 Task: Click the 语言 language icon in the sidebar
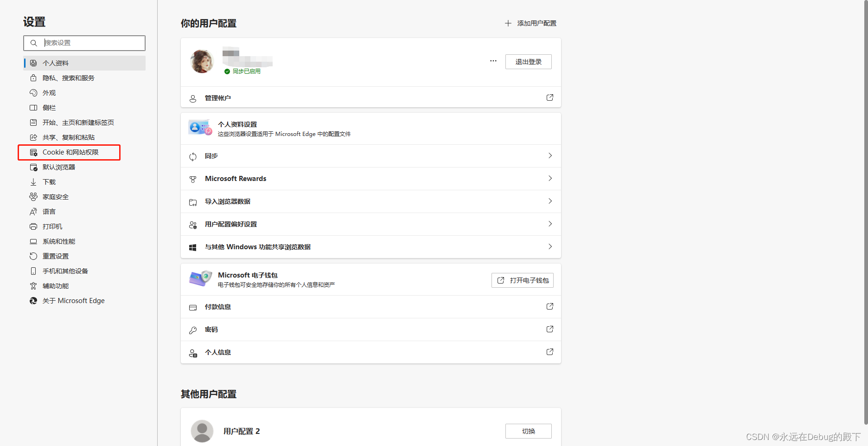pyautogui.click(x=33, y=211)
